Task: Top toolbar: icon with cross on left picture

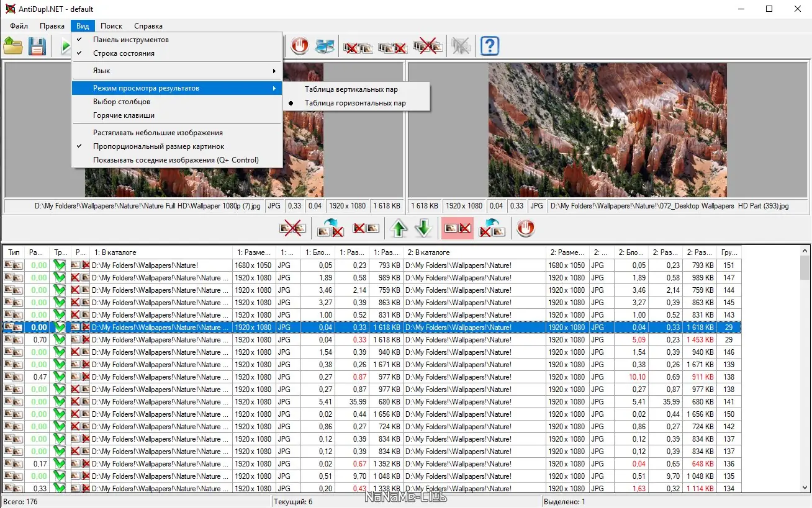Action: (x=358, y=47)
